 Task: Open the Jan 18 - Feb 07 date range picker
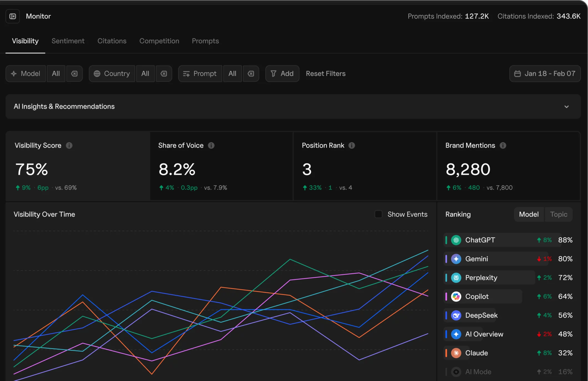pyautogui.click(x=544, y=73)
